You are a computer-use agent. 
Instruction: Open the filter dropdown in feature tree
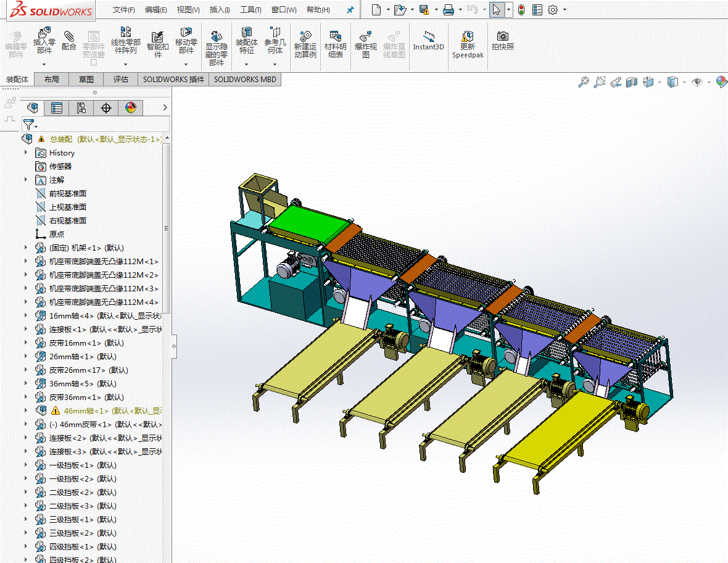pos(30,125)
